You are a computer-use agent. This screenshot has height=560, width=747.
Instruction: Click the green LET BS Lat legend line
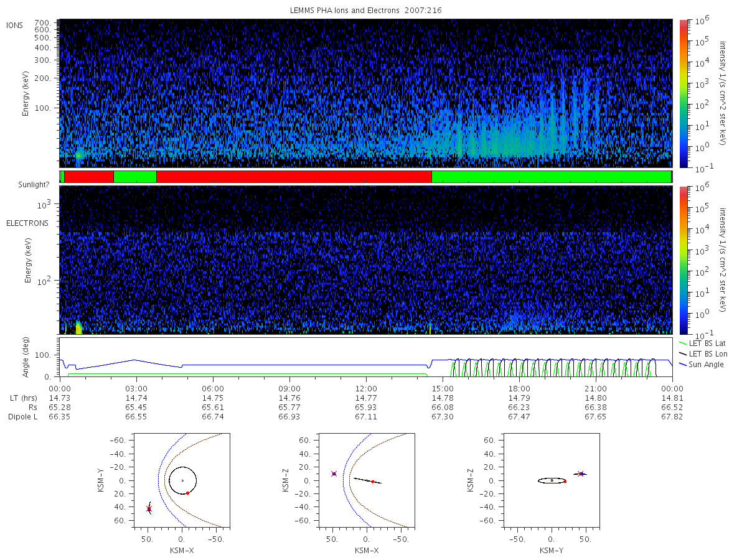tap(684, 343)
